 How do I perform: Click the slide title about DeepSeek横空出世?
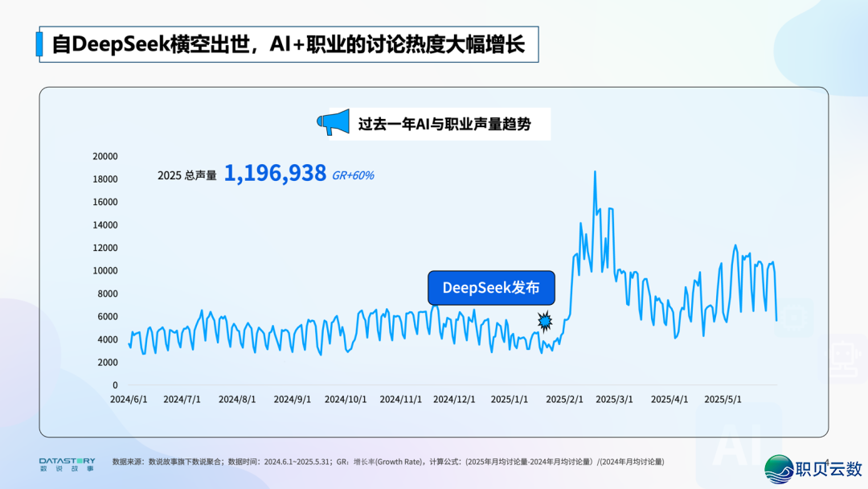(x=289, y=44)
